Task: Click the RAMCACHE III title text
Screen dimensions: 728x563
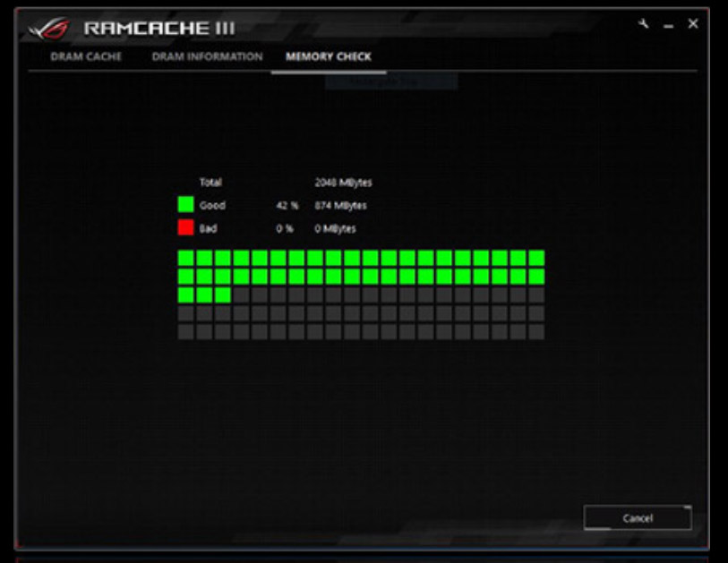Action: [159, 29]
